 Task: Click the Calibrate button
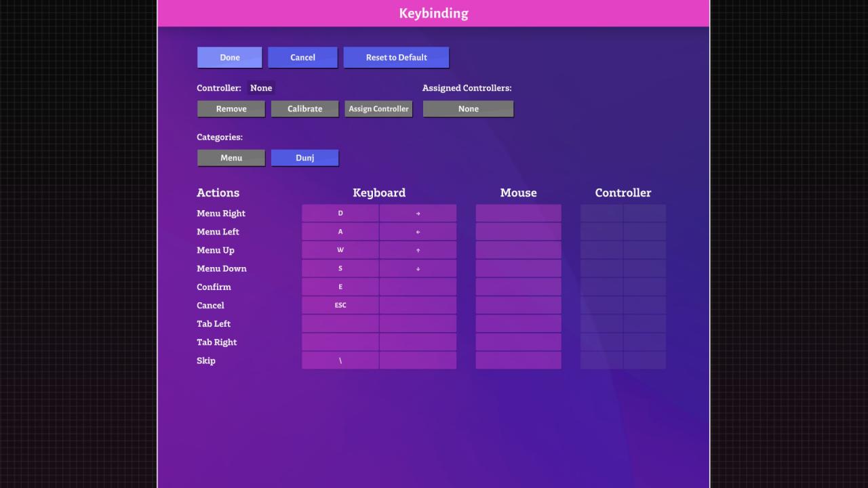coord(304,109)
